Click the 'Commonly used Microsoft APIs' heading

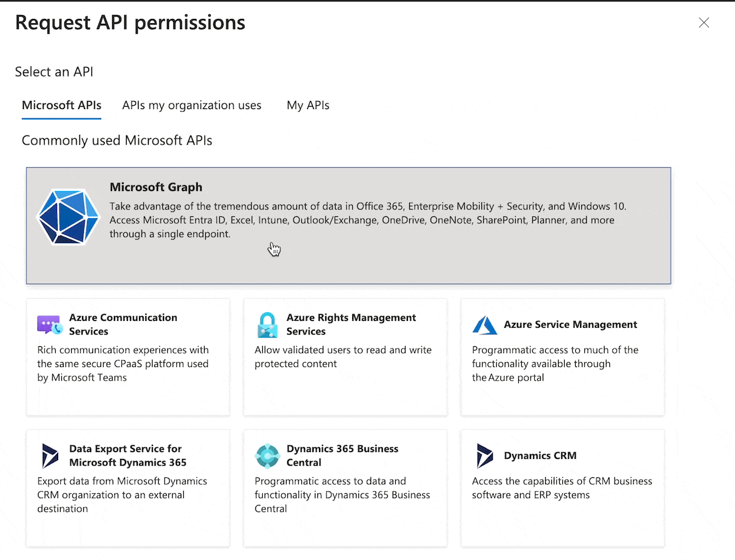pyautogui.click(x=117, y=140)
